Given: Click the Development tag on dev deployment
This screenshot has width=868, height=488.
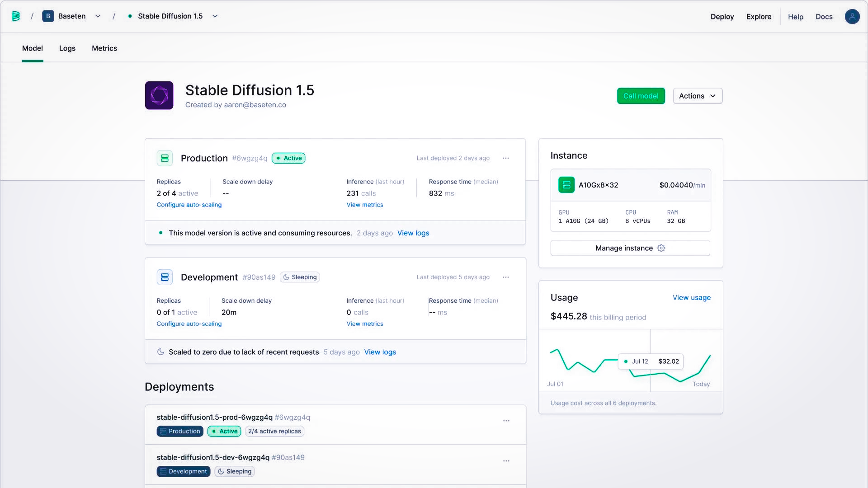Looking at the screenshot, I should [x=184, y=471].
